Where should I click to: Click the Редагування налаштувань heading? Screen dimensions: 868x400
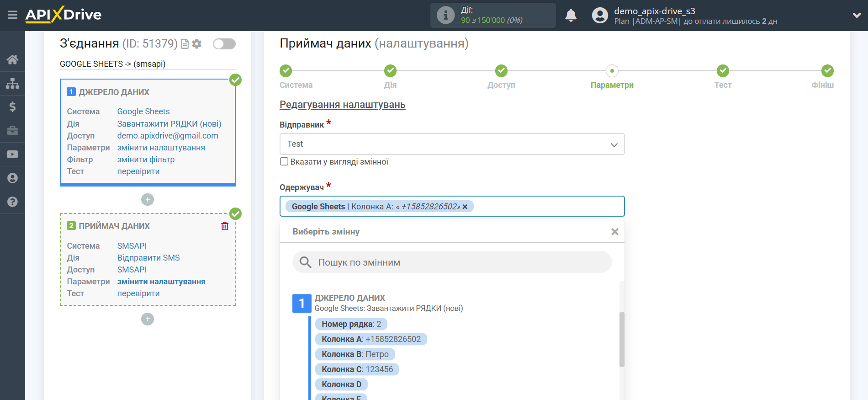(x=343, y=105)
